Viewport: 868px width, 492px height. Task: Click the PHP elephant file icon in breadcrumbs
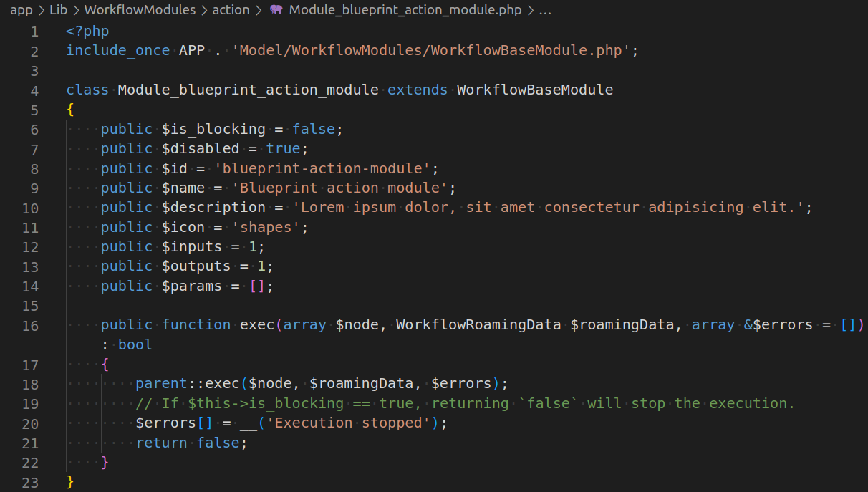tap(276, 10)
